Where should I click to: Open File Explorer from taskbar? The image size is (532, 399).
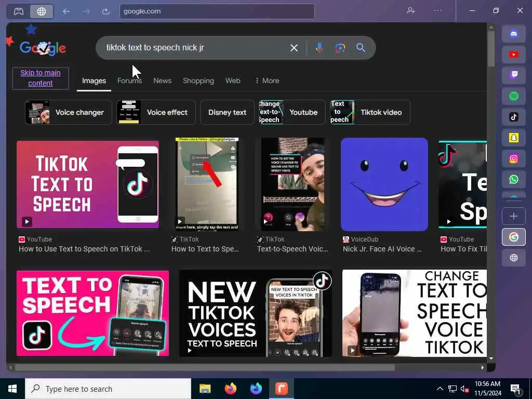coord(205,389)
